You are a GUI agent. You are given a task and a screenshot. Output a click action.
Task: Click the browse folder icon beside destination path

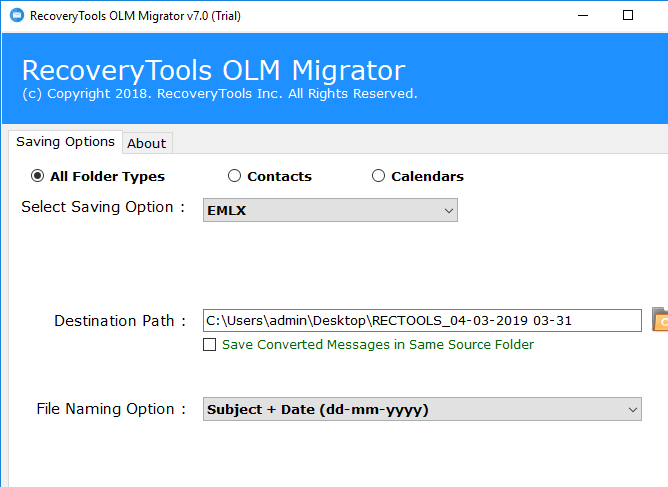point(660,320)
